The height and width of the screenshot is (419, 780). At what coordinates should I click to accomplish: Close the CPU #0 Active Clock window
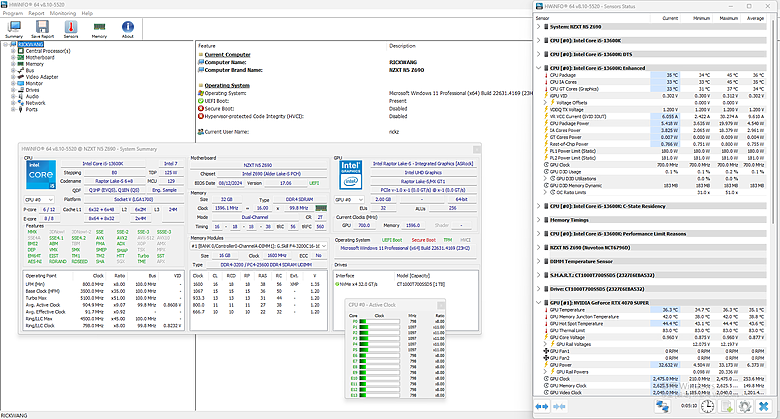[441, 305]
